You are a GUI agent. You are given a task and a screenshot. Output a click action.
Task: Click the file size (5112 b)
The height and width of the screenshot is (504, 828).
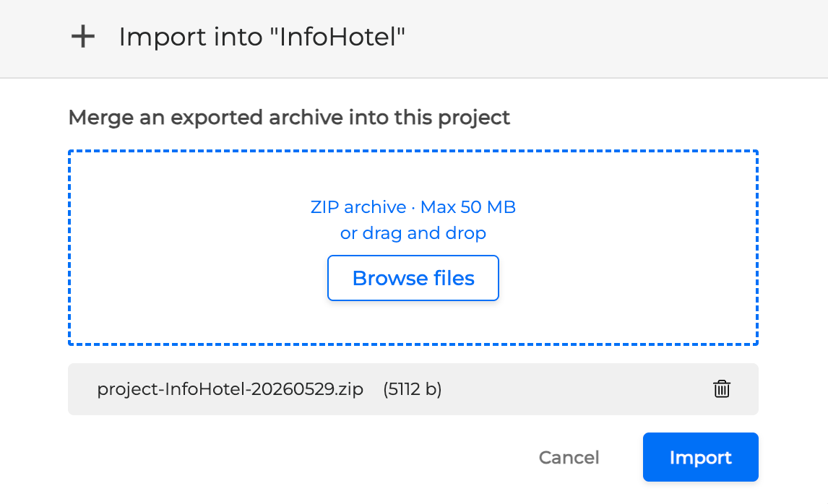(x=413, y=389)
